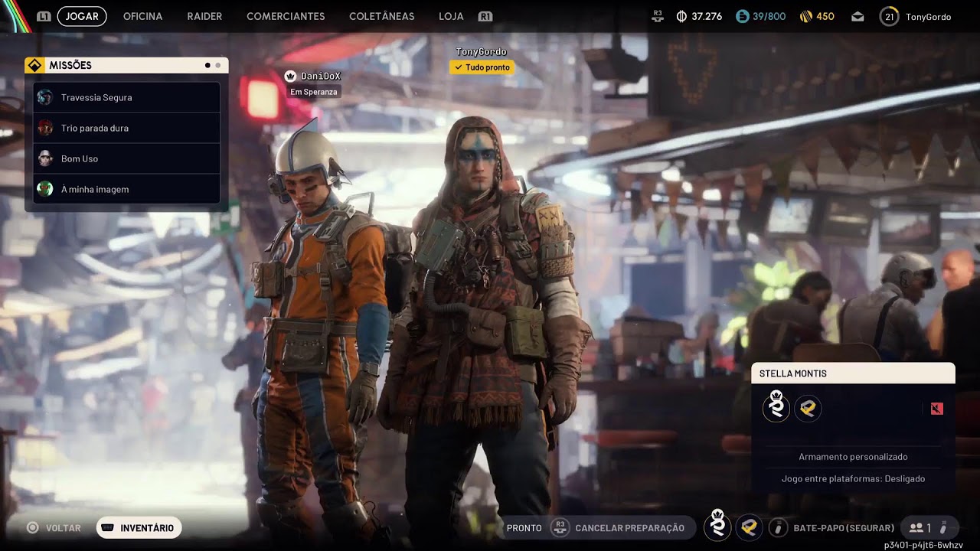Click the crowned squad avatar in bottom bar
980x551 pixels.
(x=717, y=526)
